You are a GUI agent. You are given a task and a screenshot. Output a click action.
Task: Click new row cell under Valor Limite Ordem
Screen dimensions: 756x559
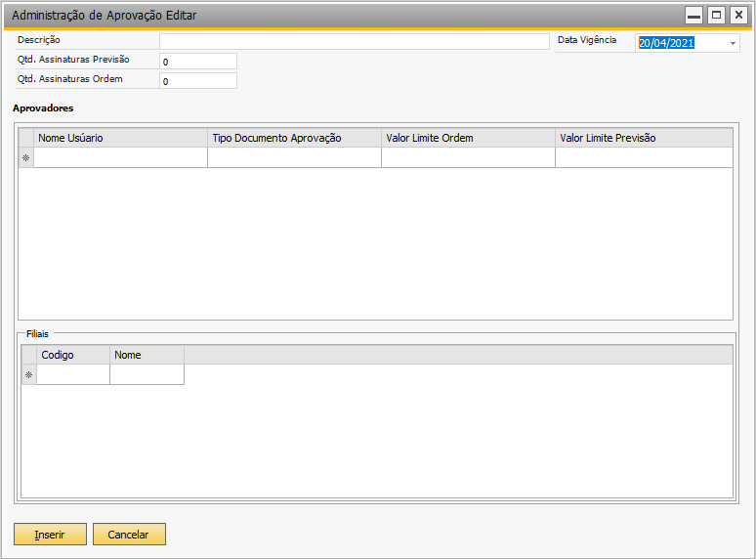point(468,157)
